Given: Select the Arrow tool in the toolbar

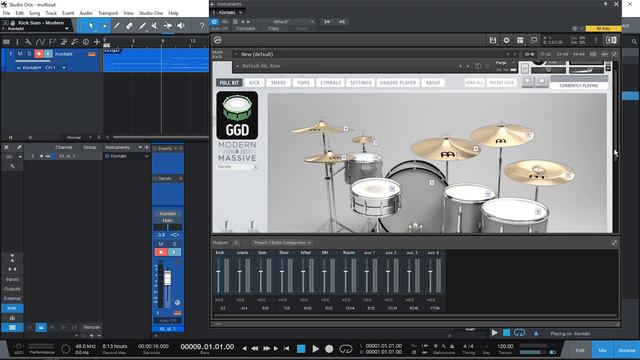Looking at the screenshot, I should [x=91, y=26].
